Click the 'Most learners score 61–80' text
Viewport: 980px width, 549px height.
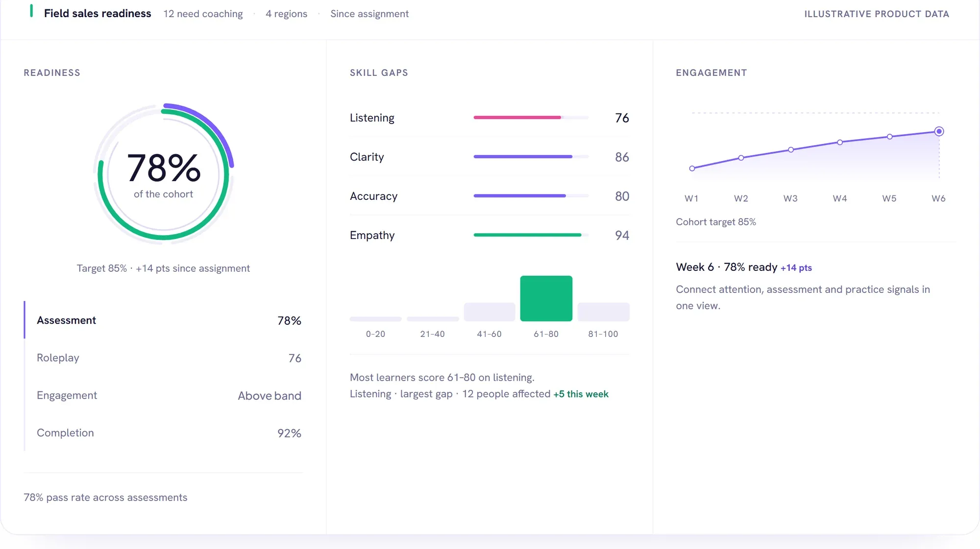click(442, 378)
